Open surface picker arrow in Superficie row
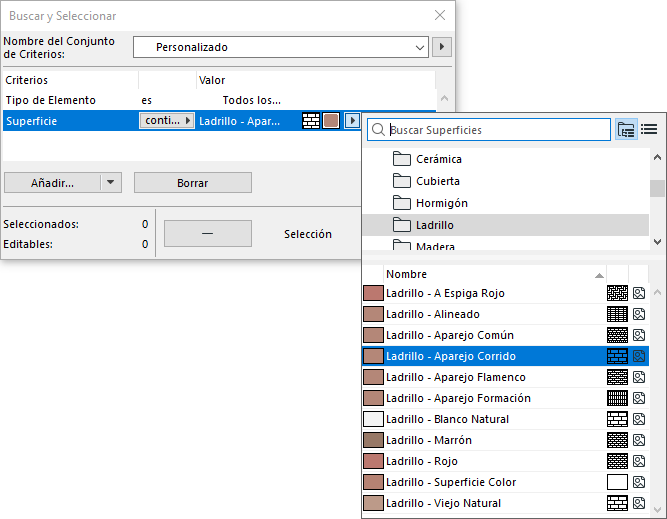This screenshot has height=519, width=667. coord(352,120)
